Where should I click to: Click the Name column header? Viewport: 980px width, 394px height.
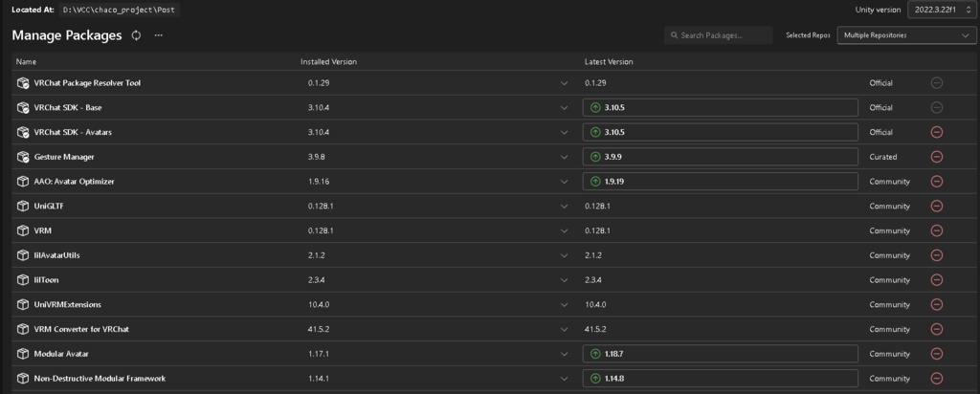pos(26,62)
